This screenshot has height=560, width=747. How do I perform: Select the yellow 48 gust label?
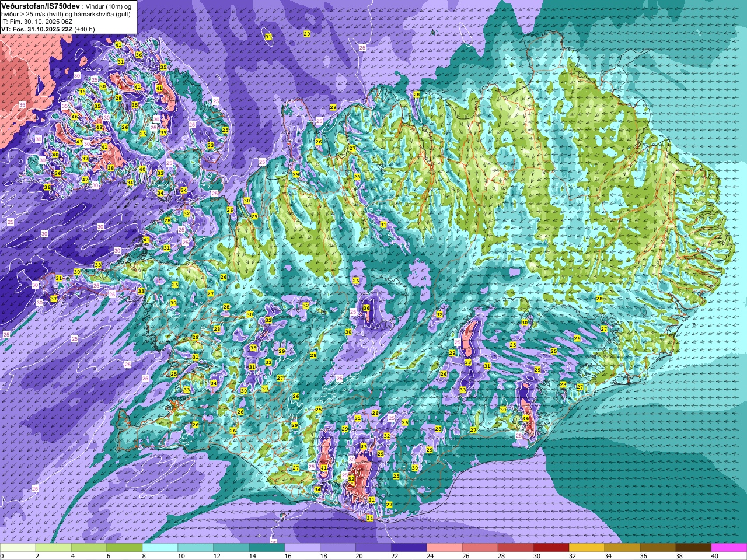pyautogui.click(x=99, y=127)
